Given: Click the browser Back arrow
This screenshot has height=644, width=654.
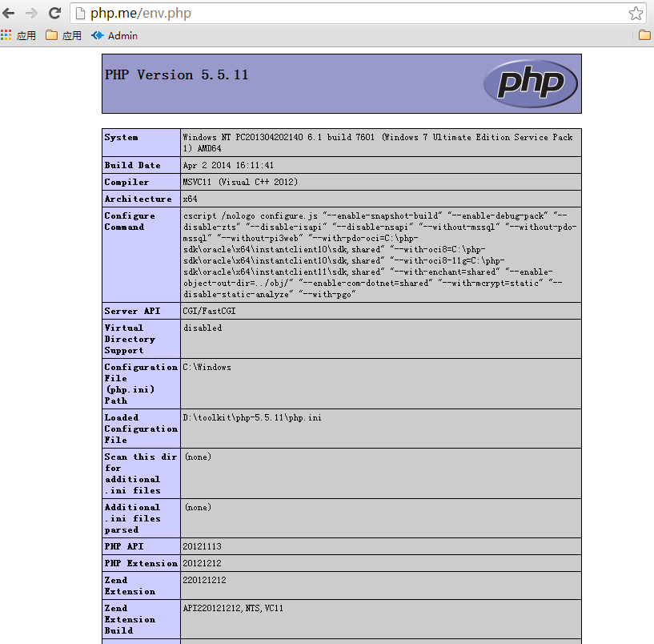Looking at the screenshot, I should (x=9, y=14).
